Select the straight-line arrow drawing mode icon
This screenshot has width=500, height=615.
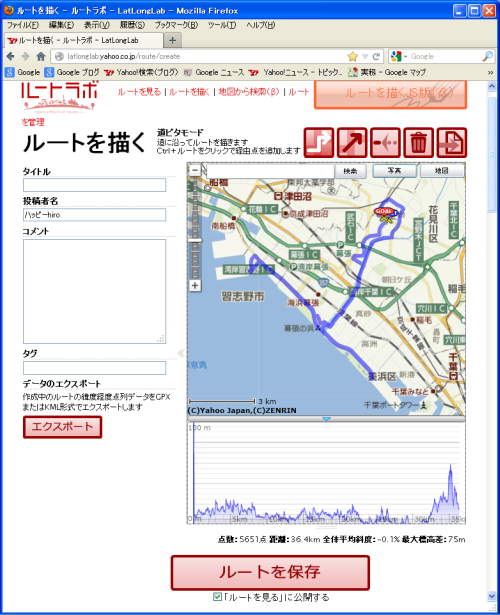(352, 142)
